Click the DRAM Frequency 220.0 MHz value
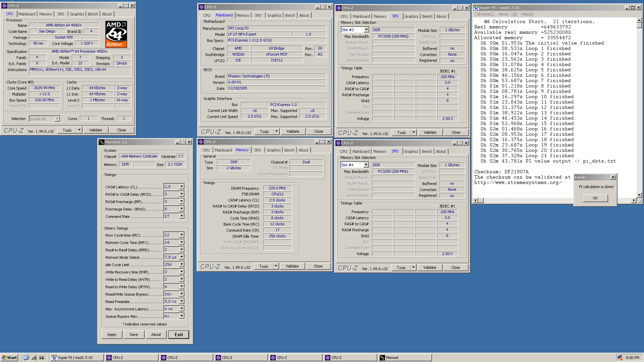Screen dimensions: 644x362 (x=277, y=188)
